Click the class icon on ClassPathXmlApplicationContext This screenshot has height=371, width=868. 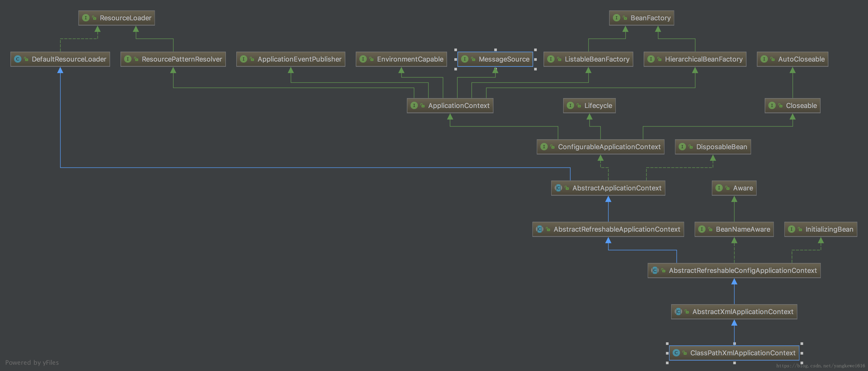tap(676, 353)
